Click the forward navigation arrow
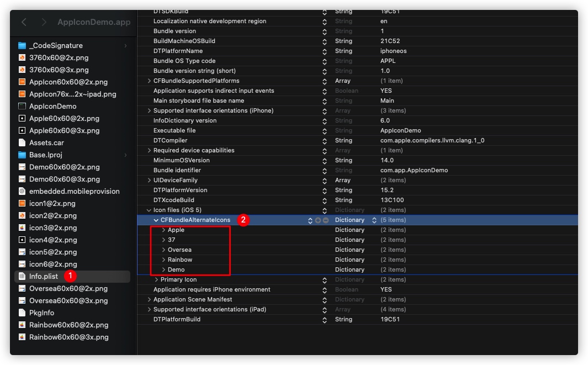The image size is (588, 365). [x=44, y=22]
